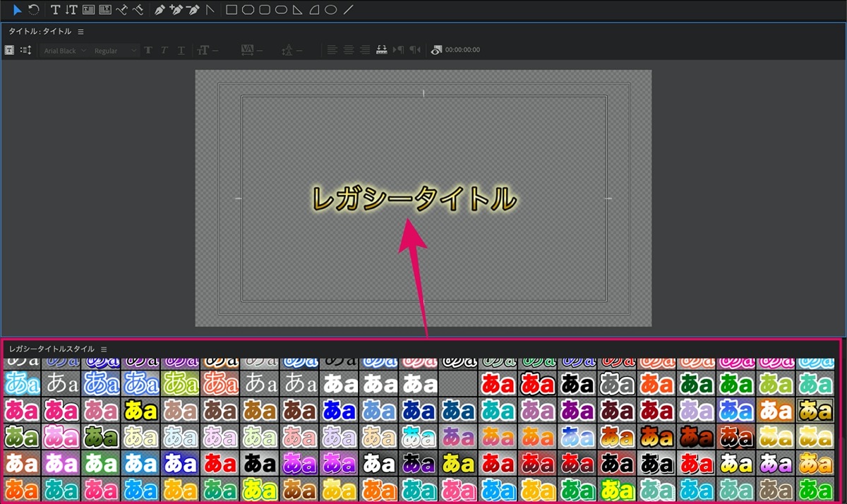Select the Vertical Area Type tool
Image resolution: width=847 pixels, height=504 pixels.
click(105, 10)
